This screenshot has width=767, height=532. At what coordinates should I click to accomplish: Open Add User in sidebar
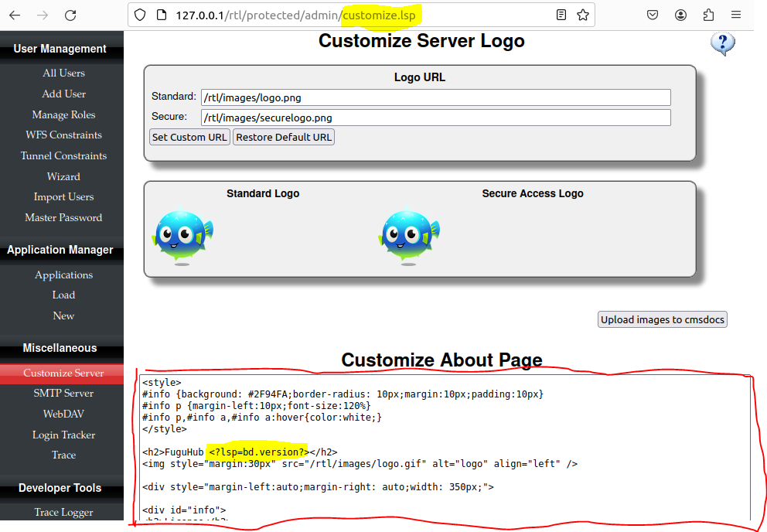point(63,94)
